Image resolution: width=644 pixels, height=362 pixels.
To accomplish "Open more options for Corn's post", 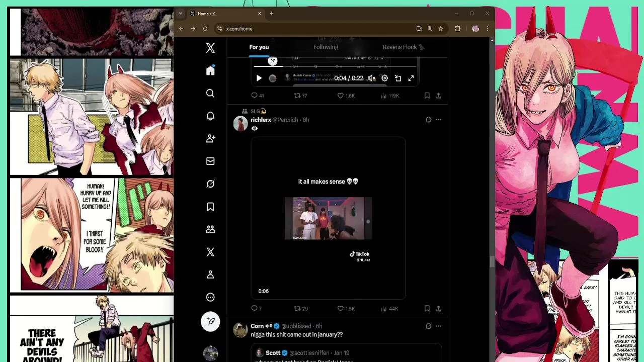I will pos(438,326).
